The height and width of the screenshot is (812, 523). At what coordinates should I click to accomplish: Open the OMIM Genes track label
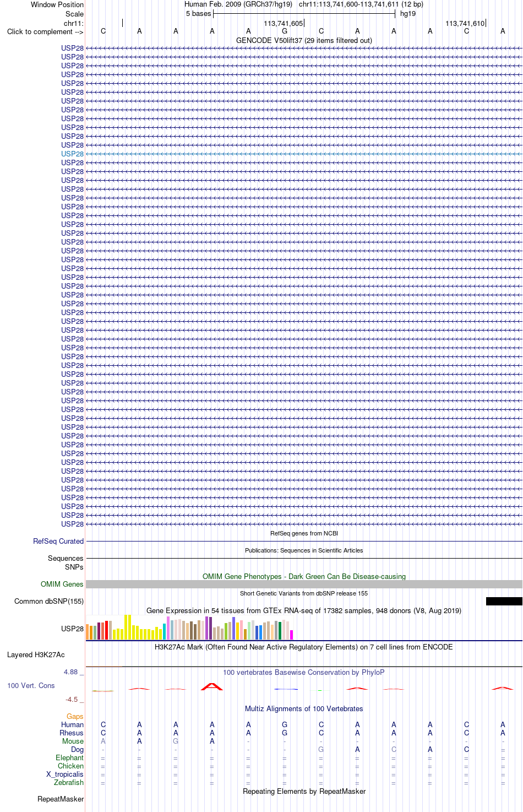(62, 584)
